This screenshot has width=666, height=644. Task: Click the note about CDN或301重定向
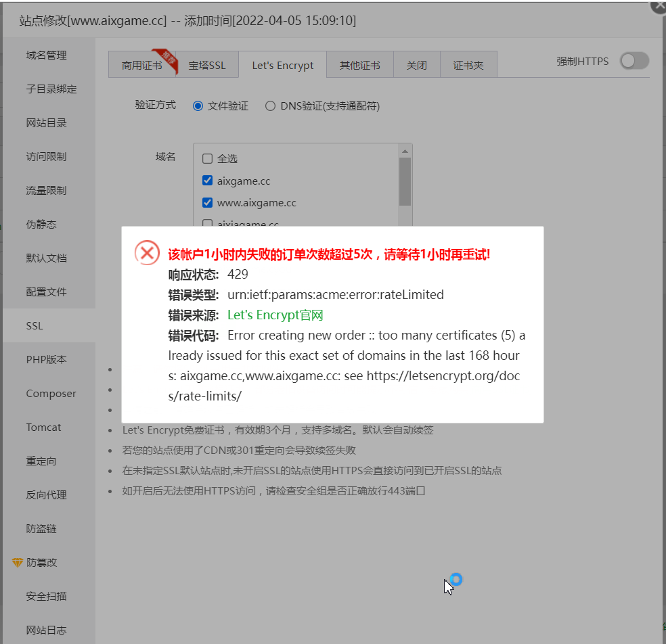tap(239, 451)
